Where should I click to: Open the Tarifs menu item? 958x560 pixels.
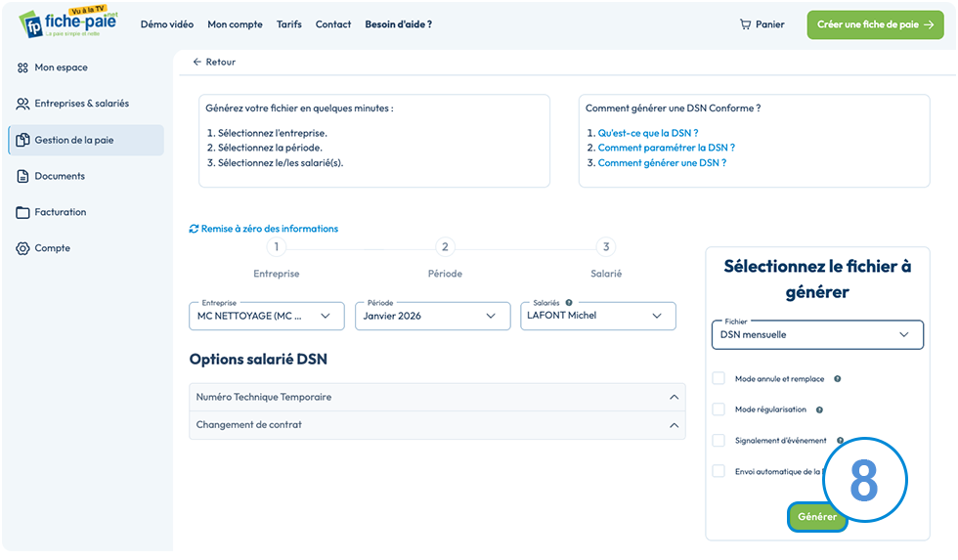coord(289,24)
